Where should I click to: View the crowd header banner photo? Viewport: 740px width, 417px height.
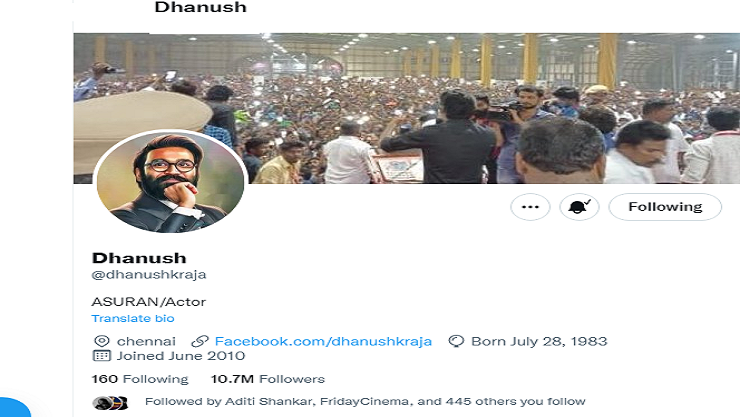point(406,108)
